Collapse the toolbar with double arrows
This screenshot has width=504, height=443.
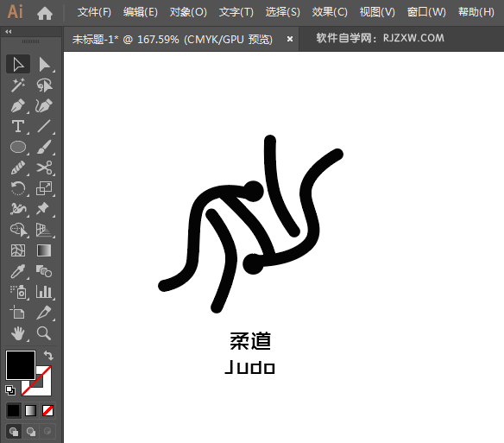click(x=9, y=32)
